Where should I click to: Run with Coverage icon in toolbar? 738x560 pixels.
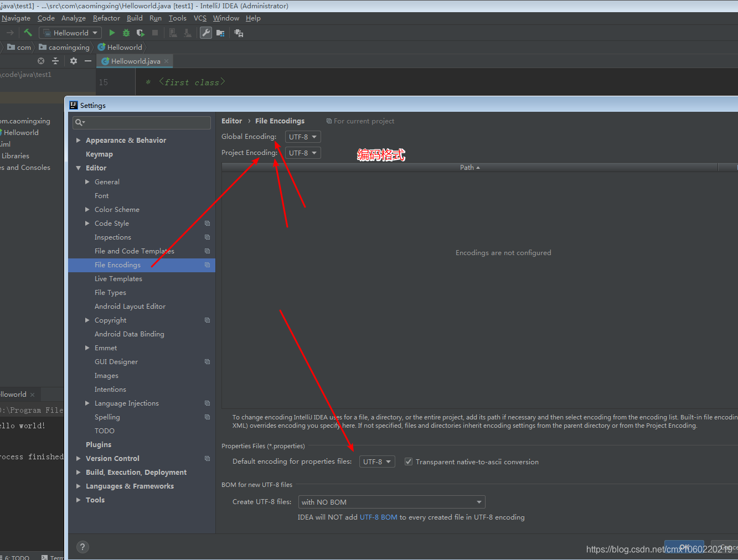point(141,33)
